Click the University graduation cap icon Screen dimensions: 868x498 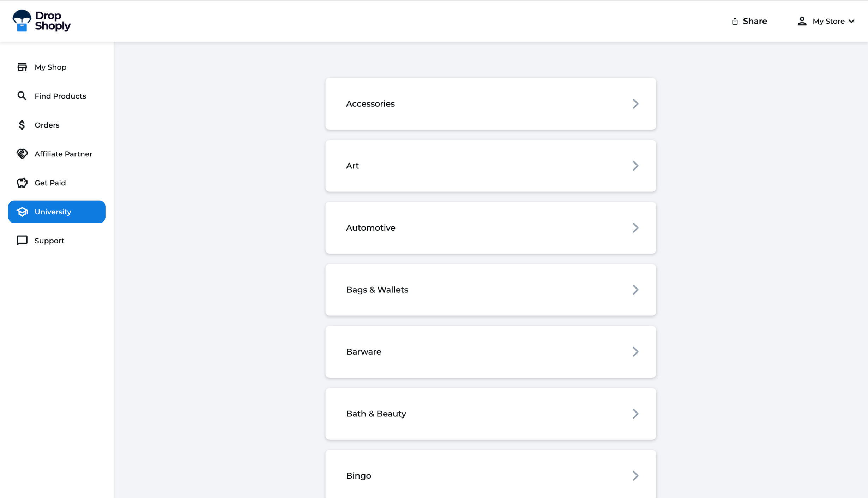(22, 212)
